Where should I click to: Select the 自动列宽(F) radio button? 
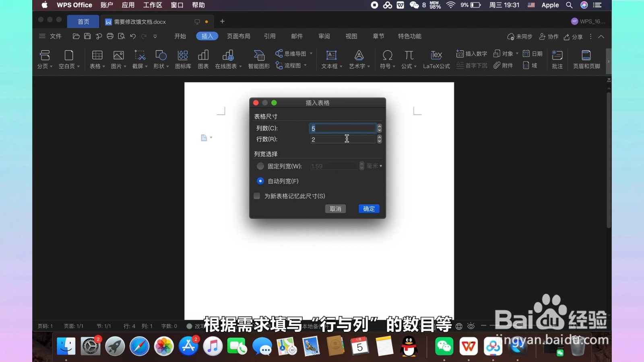point(260,181)
